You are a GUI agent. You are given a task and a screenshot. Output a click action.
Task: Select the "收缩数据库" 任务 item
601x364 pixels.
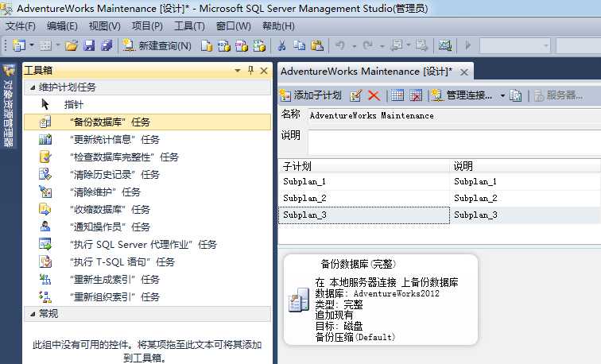(147, 210)
